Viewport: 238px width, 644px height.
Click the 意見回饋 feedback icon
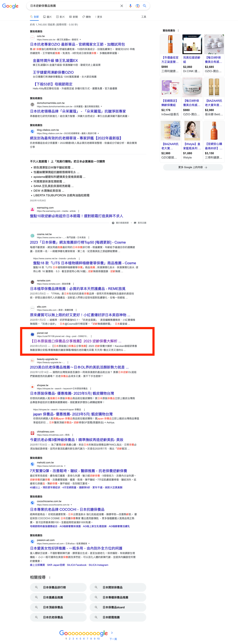tap(135, 223)
